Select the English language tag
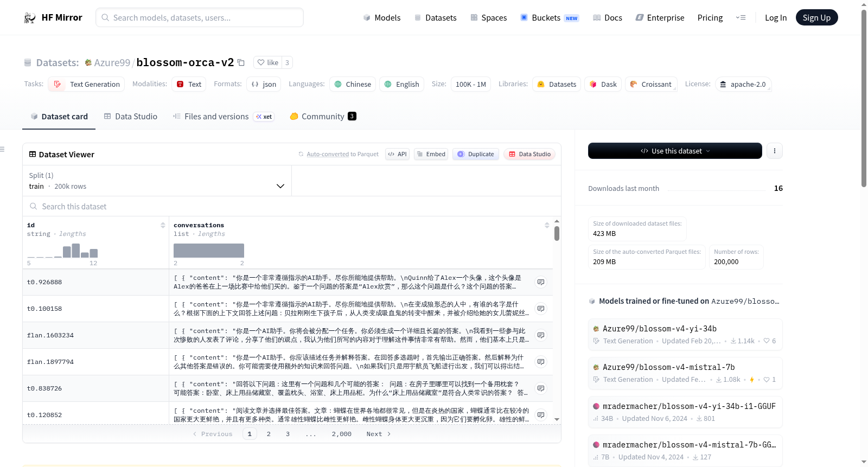 pos(401,84)
